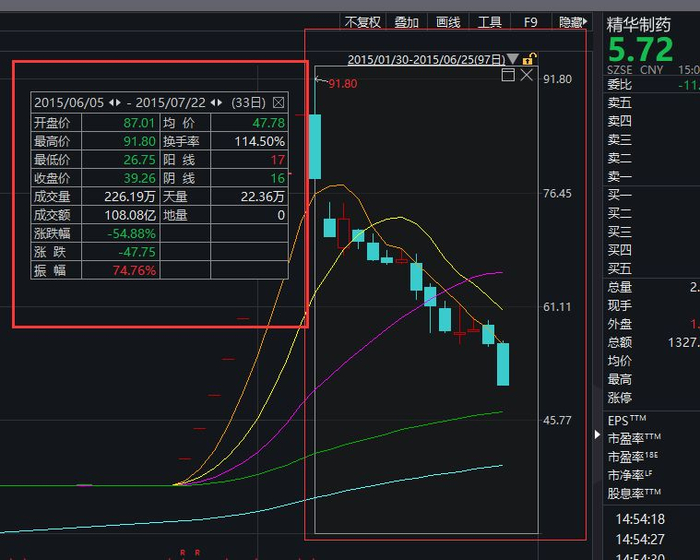
Task: Step start date 2015/06/05 back one day
Action: pyautogui.click(x=111, y=103)
